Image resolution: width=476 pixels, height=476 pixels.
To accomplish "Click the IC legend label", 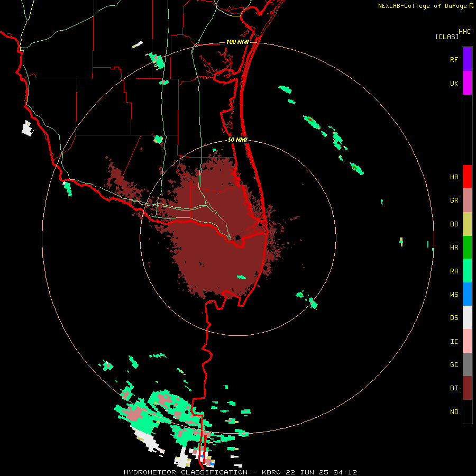I will 454,342.
